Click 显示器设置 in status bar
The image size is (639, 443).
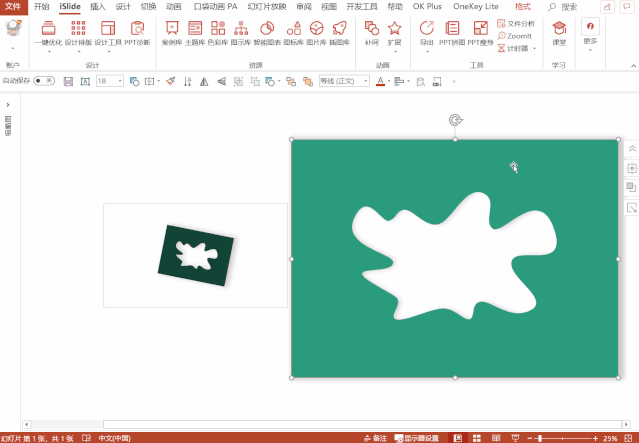click(417, 438)
